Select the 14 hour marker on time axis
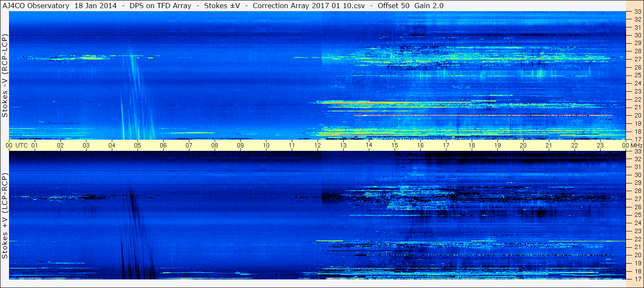The width and height of the screenshot is (644, 288). (369, 145)
